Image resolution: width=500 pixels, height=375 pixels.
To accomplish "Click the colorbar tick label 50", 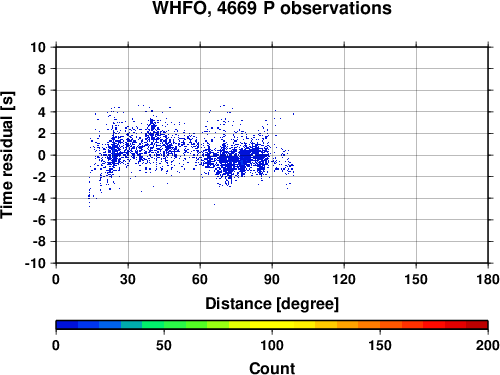I will [164, 345].
